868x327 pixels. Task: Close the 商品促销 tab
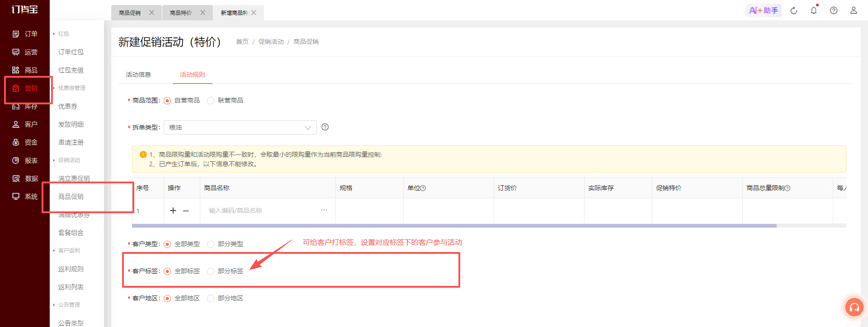pyautogui.click(x=151, y=13)
